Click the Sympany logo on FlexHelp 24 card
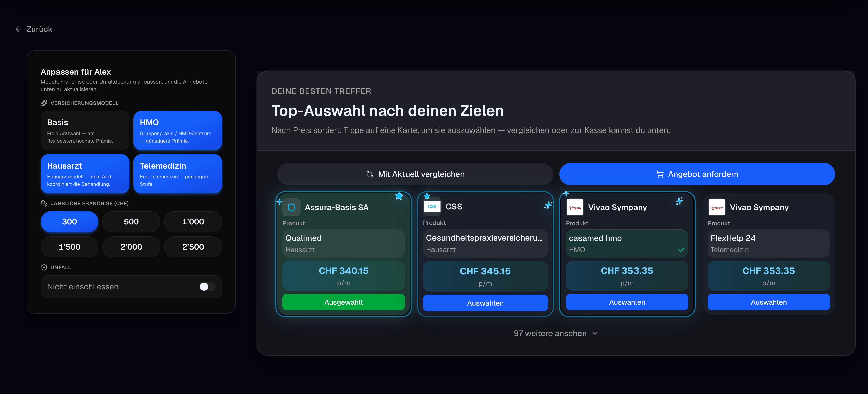The height and width of the screenshot is (394, 868). [716, 207]
